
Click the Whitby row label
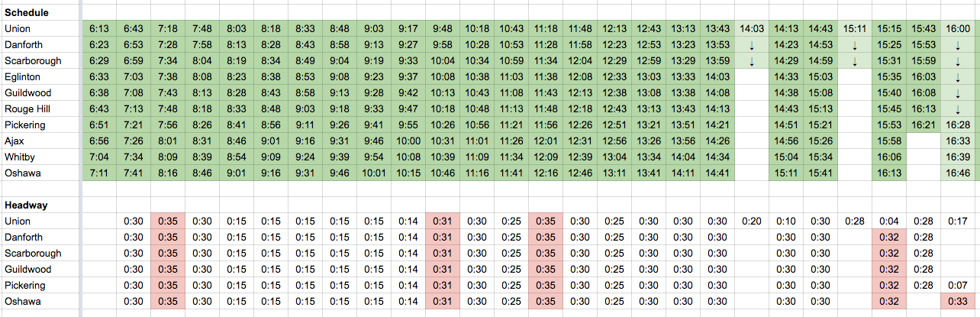click(21, 157)
